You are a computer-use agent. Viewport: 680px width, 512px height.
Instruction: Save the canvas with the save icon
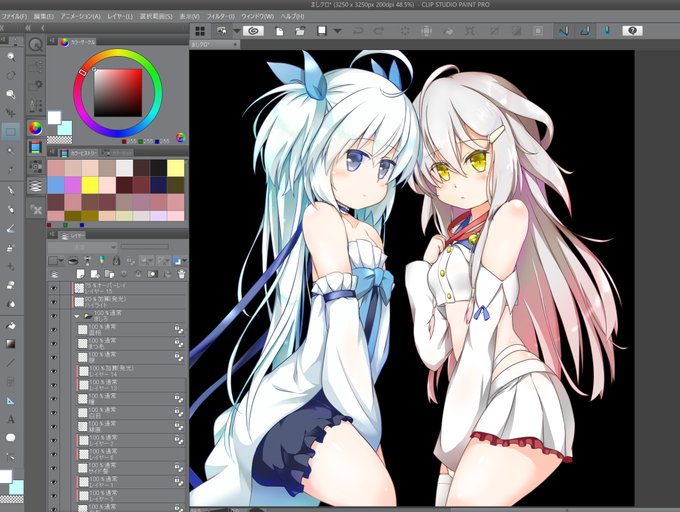[322, 31]
